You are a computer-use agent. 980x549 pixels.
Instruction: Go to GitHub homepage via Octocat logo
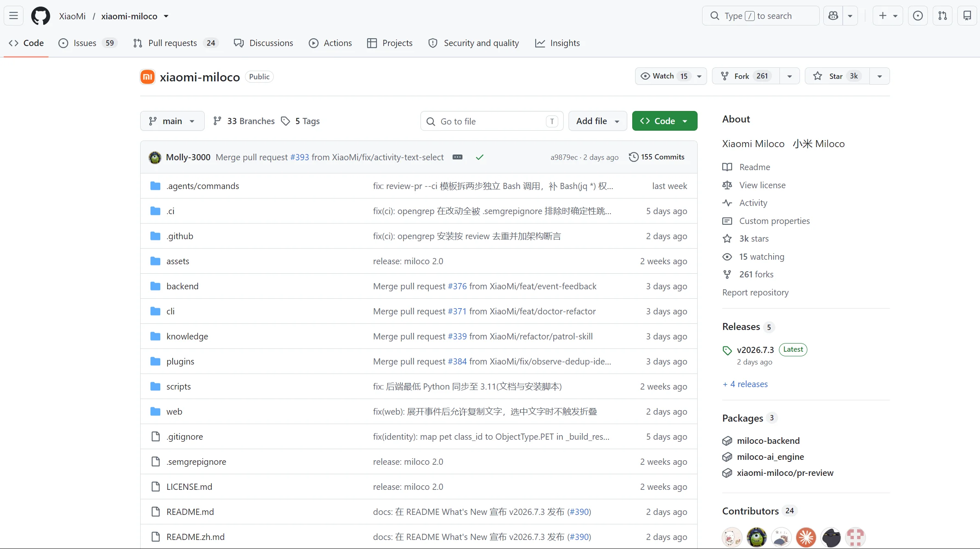(x=41, y=16)
